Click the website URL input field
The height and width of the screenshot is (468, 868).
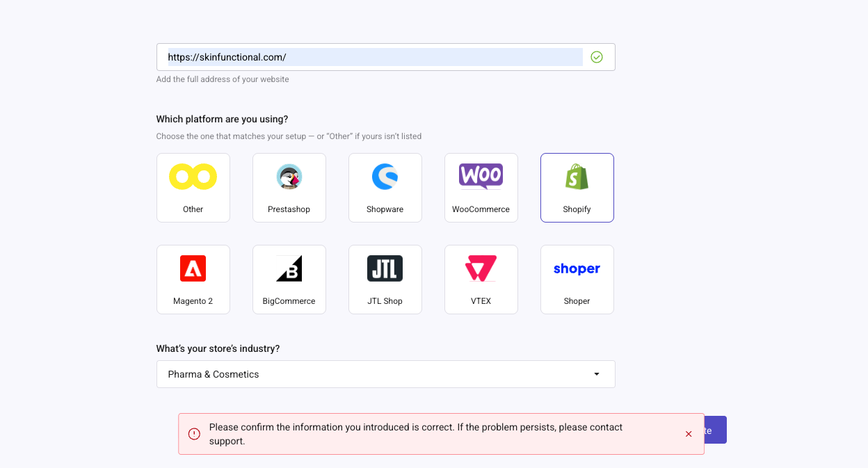click(374, 57)
